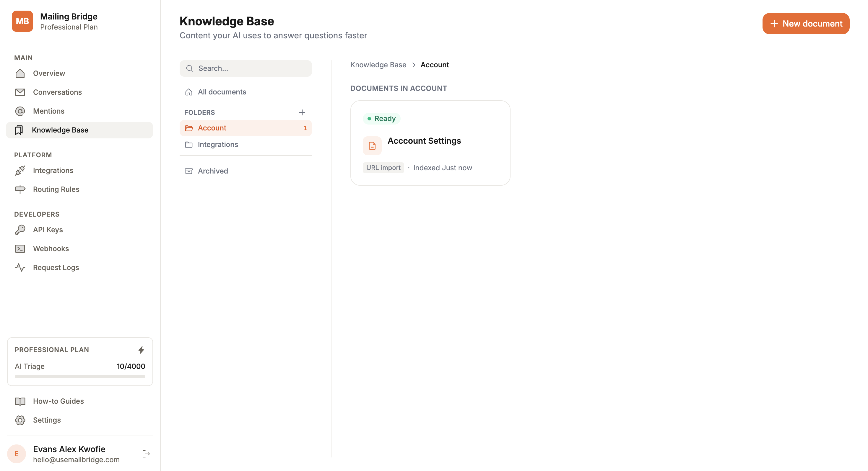
Task: Open the Integrations folder
Action: point(218,144)
